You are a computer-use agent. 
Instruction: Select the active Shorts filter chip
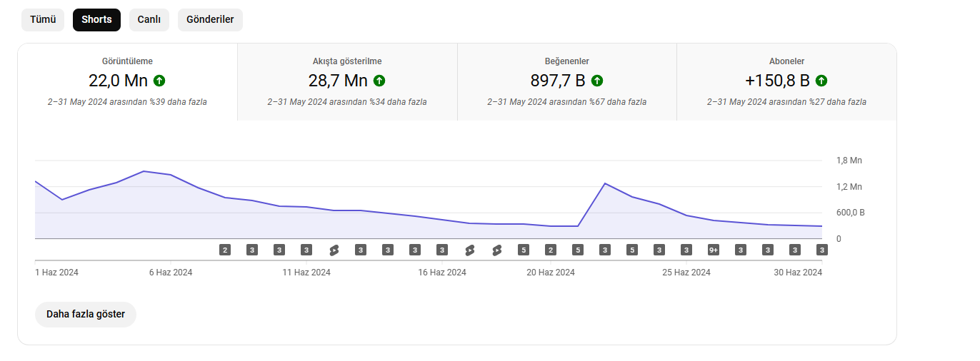point(96,20)
